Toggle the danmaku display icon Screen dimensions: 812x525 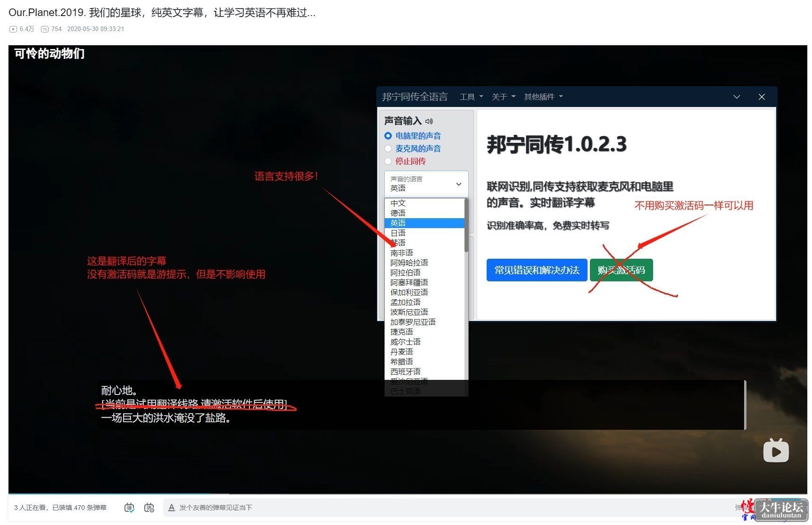[x=129, y=508]
